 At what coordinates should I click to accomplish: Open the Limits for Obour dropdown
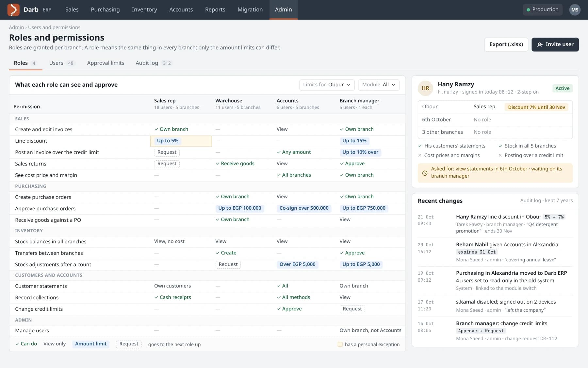pos(327,85)
